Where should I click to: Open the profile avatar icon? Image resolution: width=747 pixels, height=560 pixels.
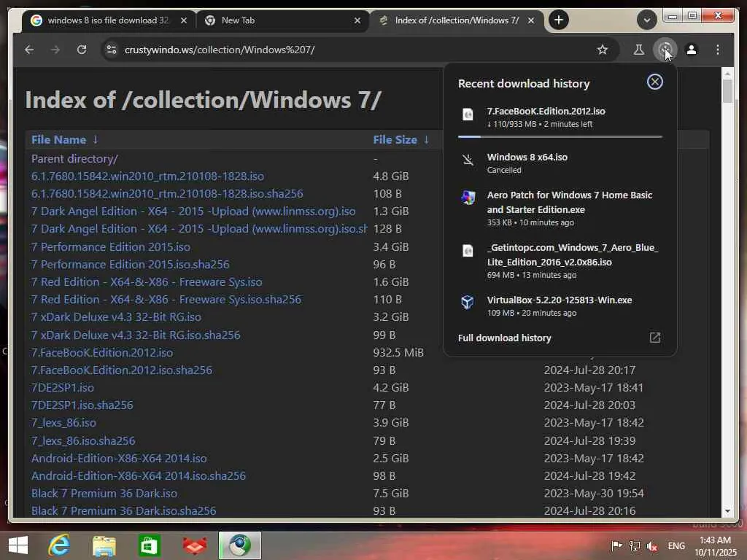click(x=692, y=50)
